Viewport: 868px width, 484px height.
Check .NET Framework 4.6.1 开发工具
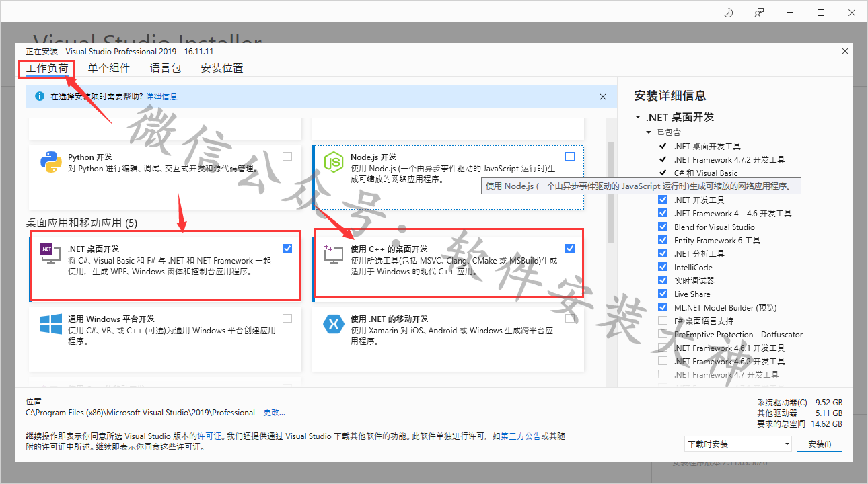click(x=663, y=348)
